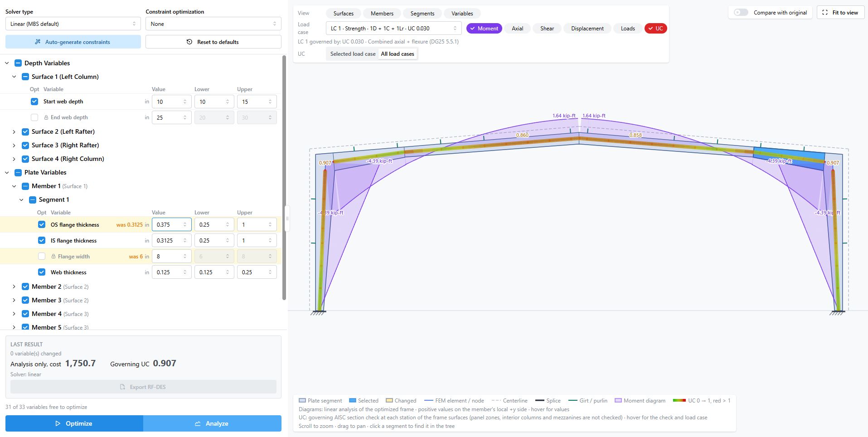Select the Selected load case UC option
The width and height of the screenshot is (868, 437).
tap(353, 54)
